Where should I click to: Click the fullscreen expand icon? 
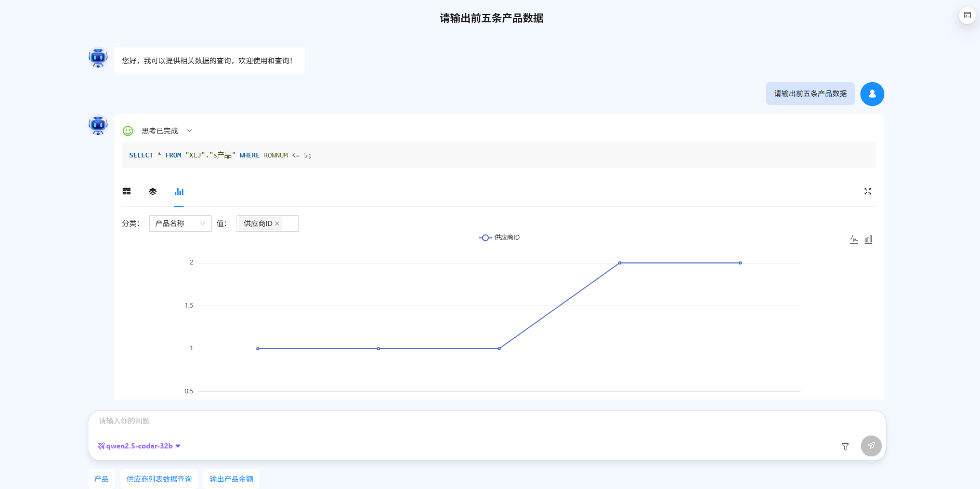coord(867,191)
